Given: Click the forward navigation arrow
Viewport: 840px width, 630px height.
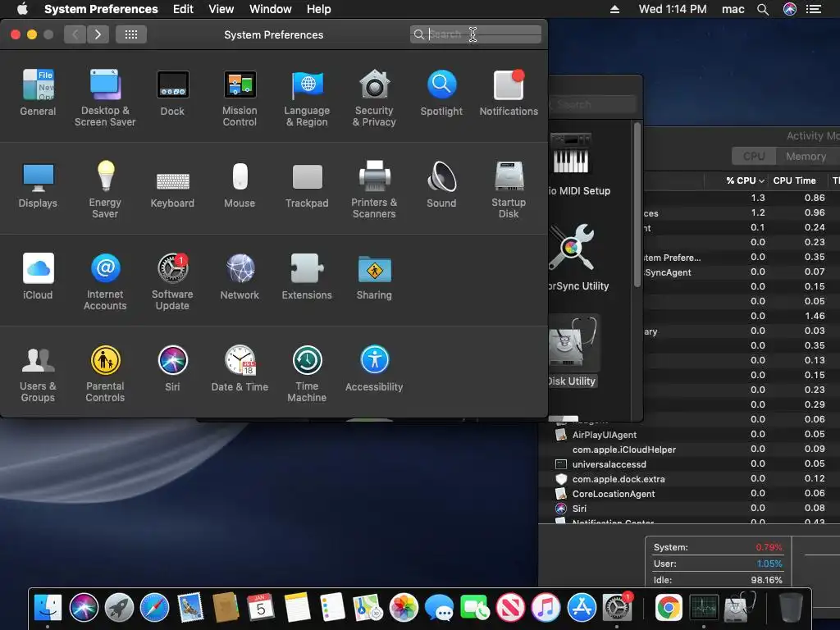Looking at the screenshot, I should (98, 34).
